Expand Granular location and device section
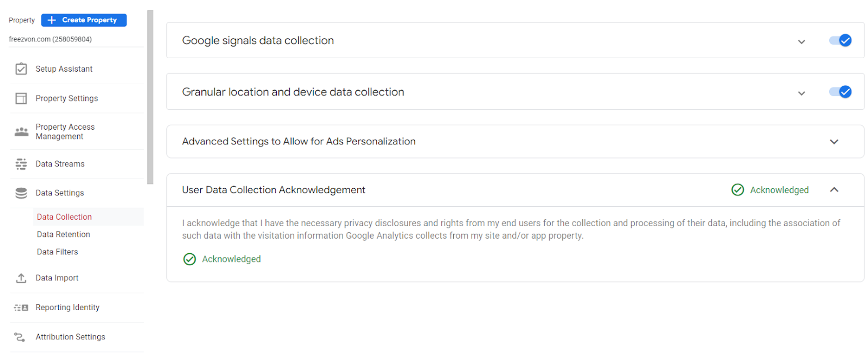The width and height of the screenshot is (868, 355). (801, 93)
